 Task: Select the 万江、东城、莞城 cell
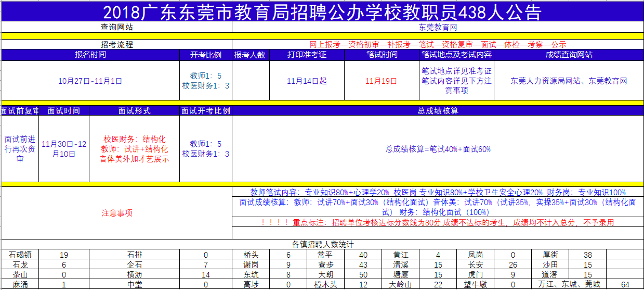(569, 284)
